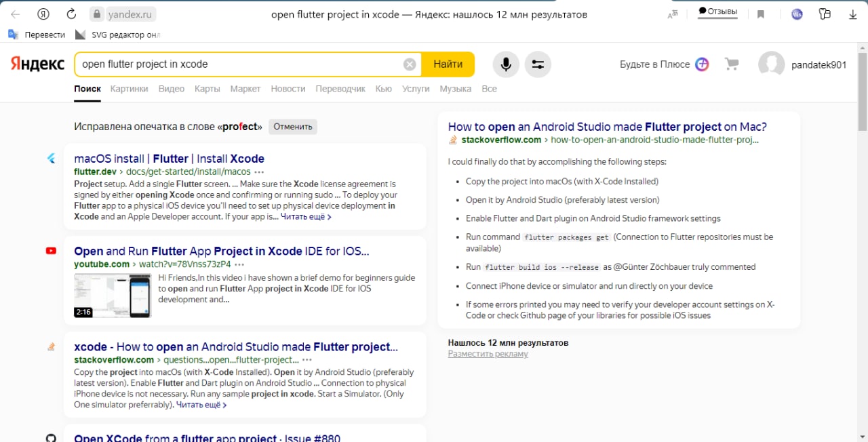Viewport: 868px width, 442px height.
Task: Open Yandex home via the round Я button
Action: click(x=43, y=14)
